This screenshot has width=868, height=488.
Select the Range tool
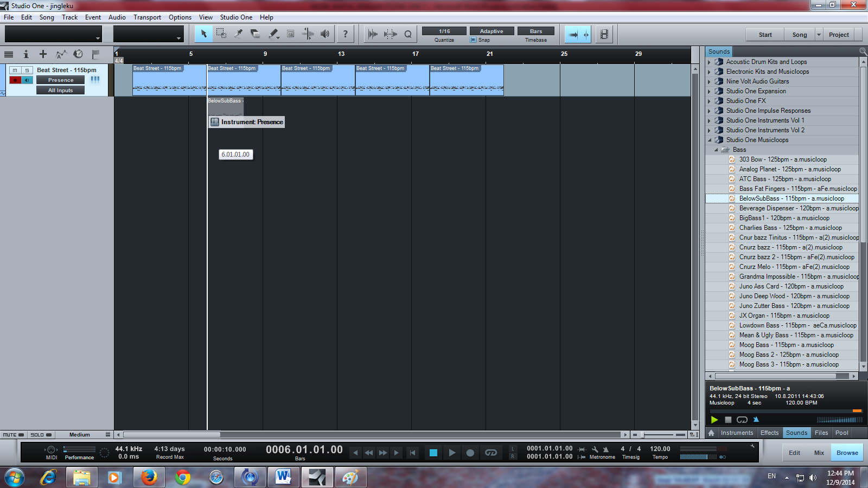click(221, 34)
